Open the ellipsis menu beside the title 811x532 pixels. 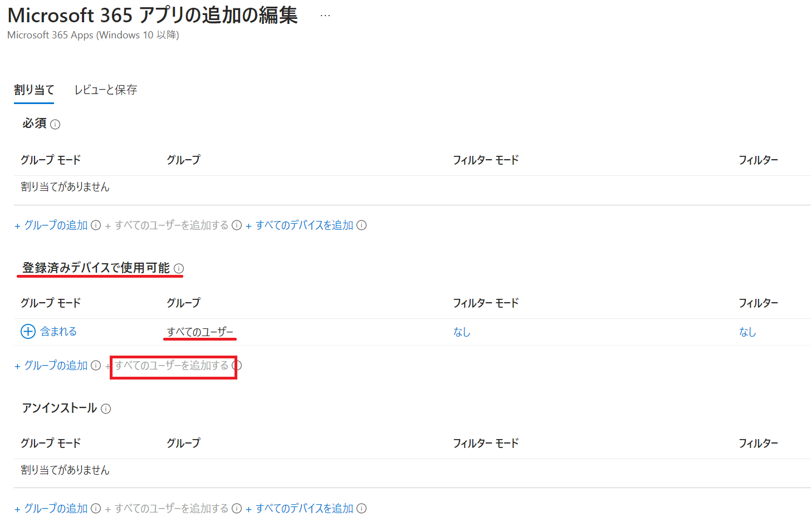pyautogui.click(x=325, y=16)
